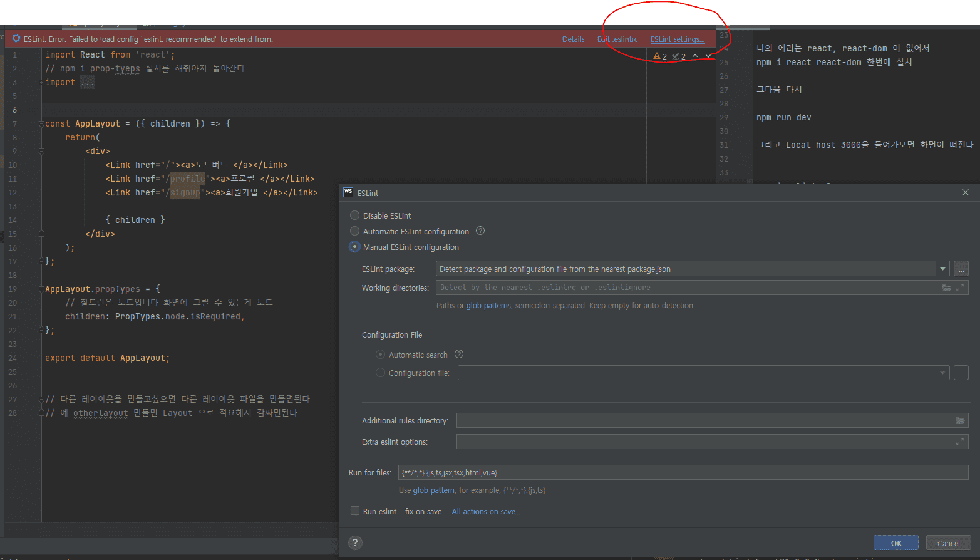Open the Configuration file dropdown arrow
The image size is (980, 560).
click(x=942, y=373)
